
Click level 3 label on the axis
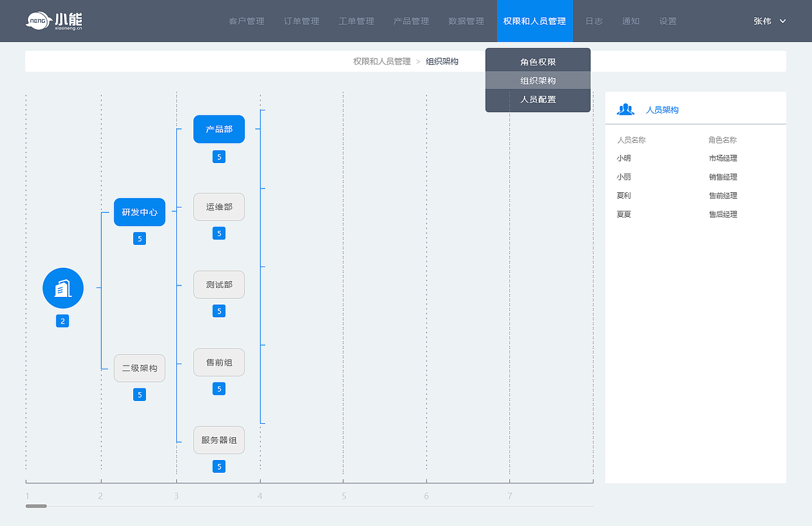click(x=176, y=496)
